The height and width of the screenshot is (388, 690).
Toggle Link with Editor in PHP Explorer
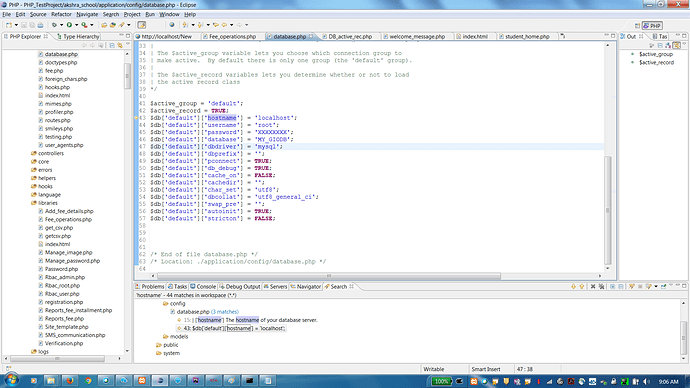click(x=120, y=45)
